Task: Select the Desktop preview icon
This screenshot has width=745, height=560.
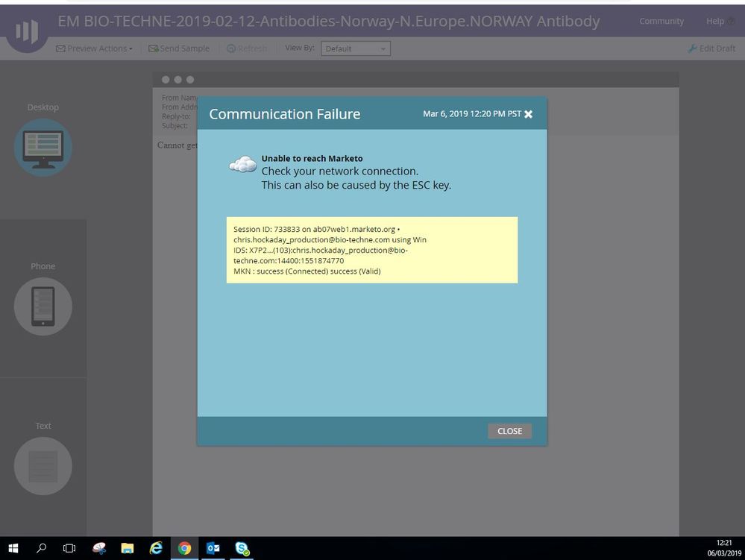Action: [x=43, y=148]
